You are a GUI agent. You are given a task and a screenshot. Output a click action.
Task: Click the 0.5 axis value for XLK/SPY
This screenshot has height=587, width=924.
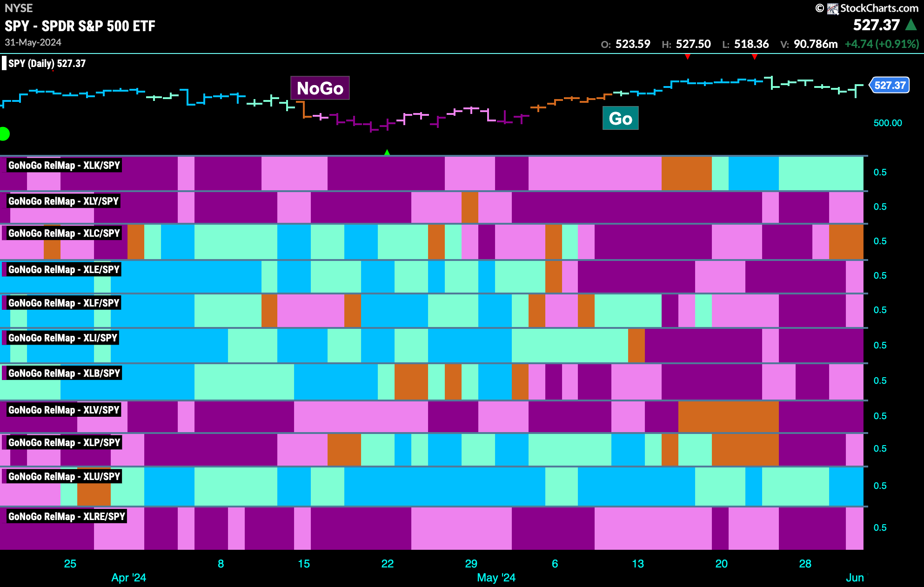[x=880, y=172]
